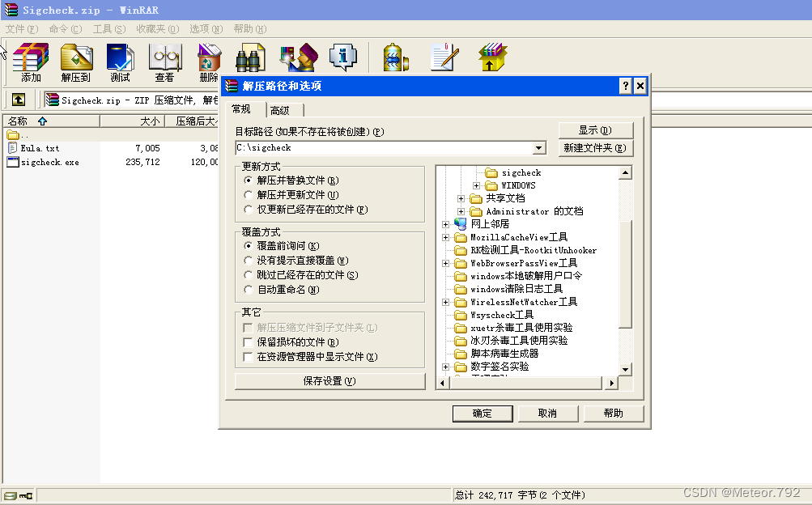Click the 测试 (Test) archive icon
Viewport: 812px width, 505px height.
(119, 57)
